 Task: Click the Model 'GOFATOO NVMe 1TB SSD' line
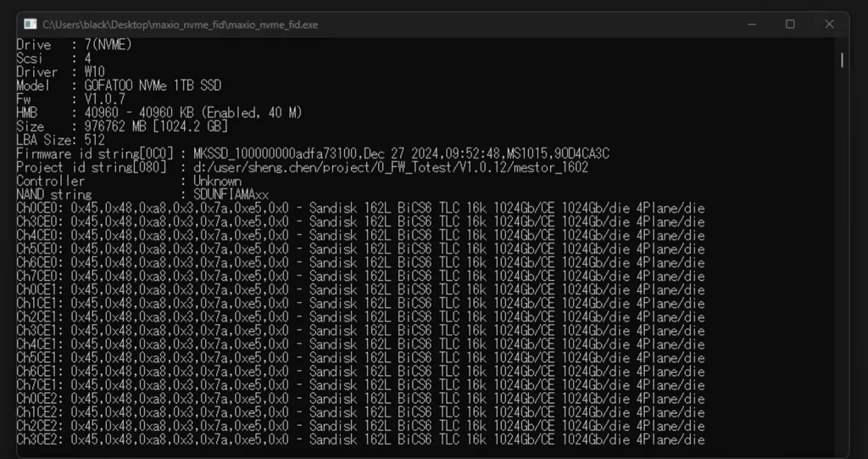click(119, 86)
